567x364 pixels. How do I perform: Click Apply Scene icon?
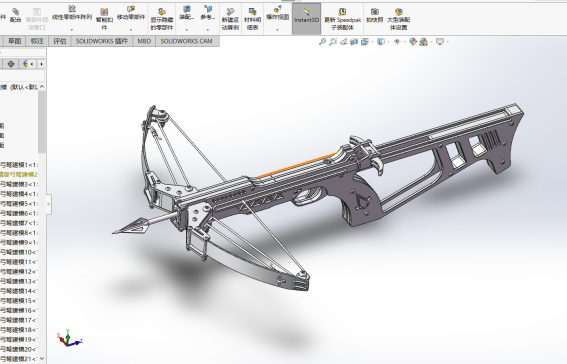coord(423,42)
